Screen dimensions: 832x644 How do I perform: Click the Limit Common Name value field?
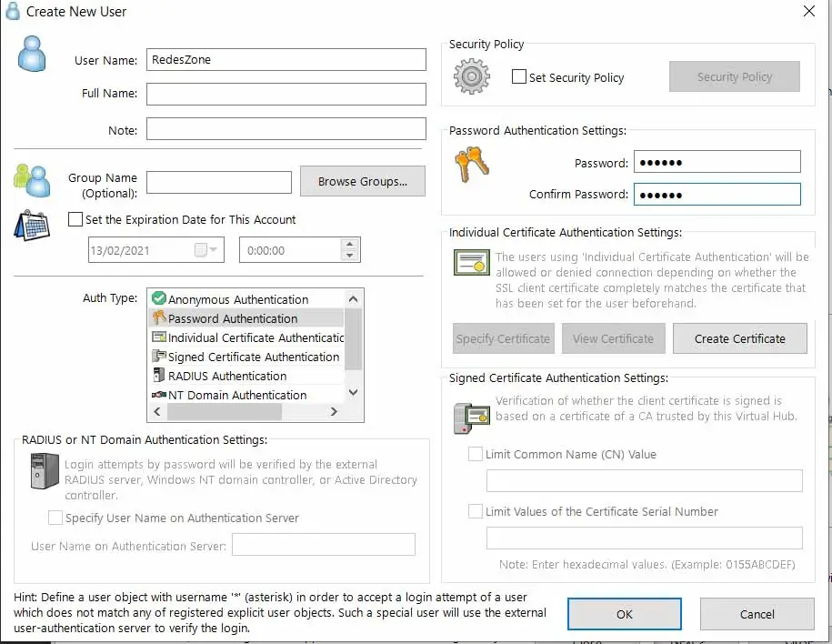644,480
